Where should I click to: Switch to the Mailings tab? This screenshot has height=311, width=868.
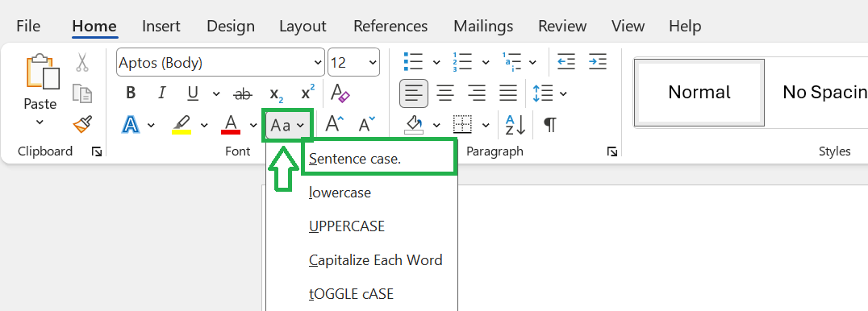point(483,26)
